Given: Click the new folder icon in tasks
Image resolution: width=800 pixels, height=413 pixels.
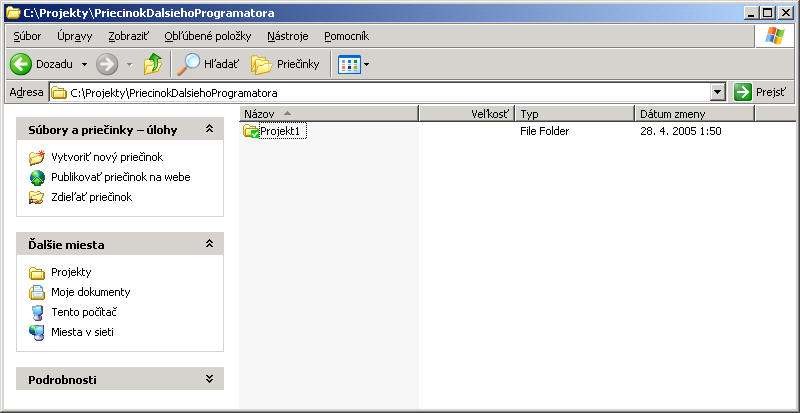Looking at the screenshot, I should (37, 157).
